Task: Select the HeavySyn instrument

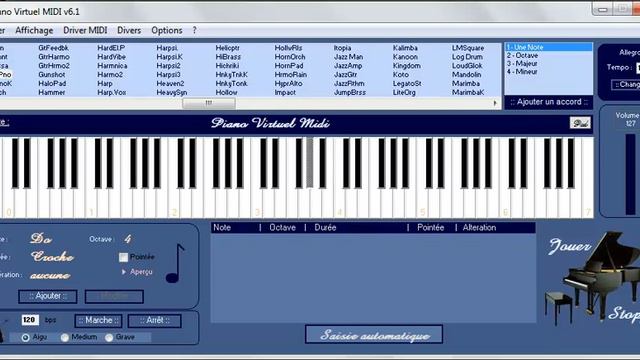Action: click(171, 93)
